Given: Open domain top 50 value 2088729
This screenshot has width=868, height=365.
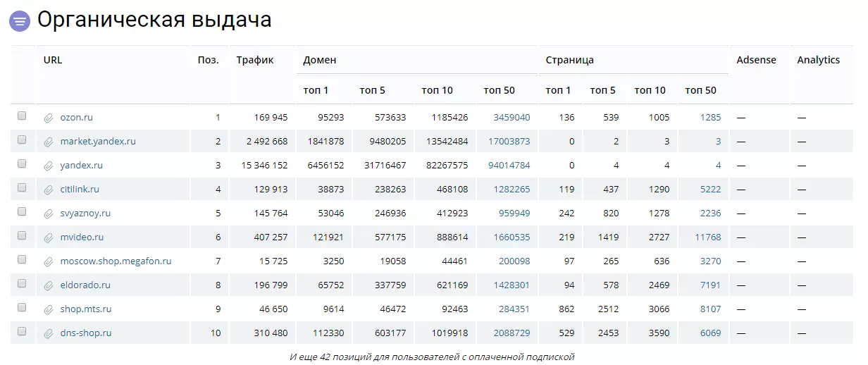Looking at the screenshot, I should coord(512,333).
